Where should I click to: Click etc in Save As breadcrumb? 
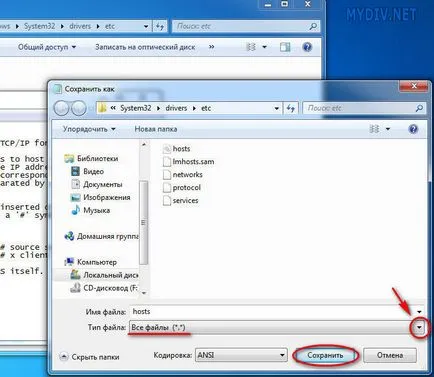(206, 108)
